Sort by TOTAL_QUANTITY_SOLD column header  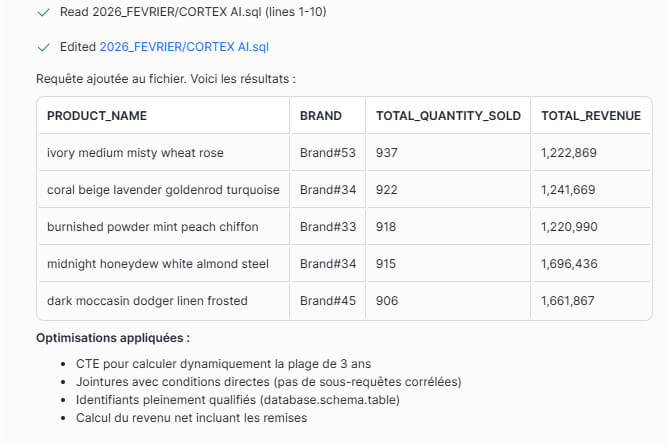pos(448,116)
